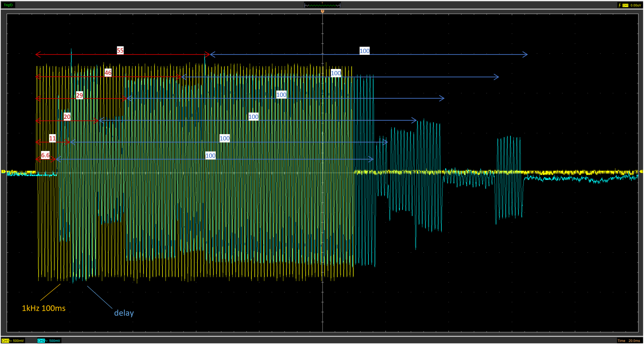Click the Trig'D trigger status indicator

pyautogui.click(x=8, y=5)
